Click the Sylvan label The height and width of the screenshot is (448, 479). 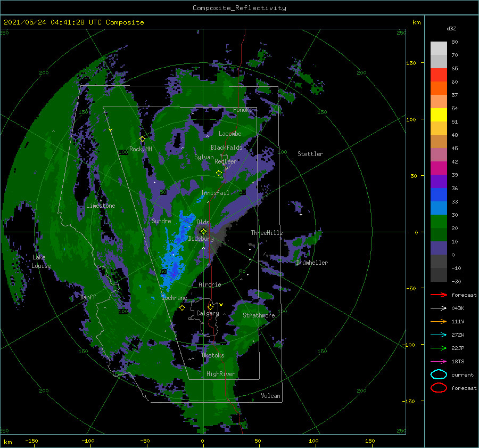coord(204,158)
